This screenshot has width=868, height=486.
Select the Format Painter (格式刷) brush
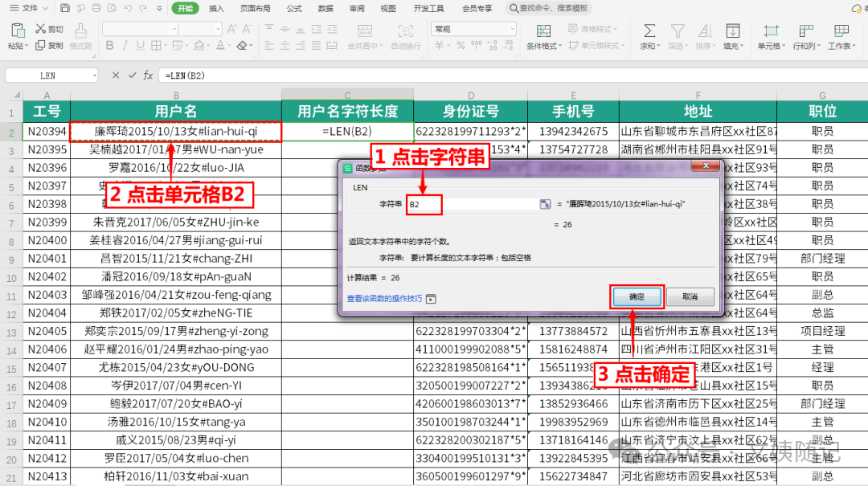pyautogui.click(x=80, y=31)
